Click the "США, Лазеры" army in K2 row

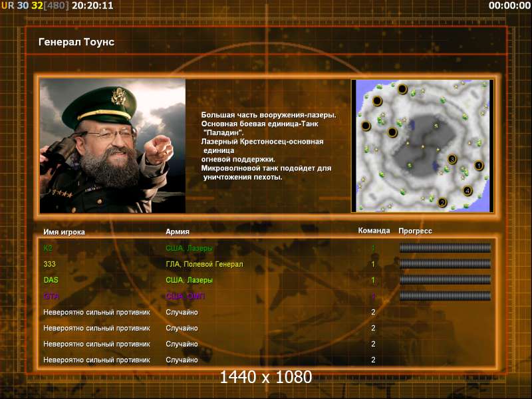[189, 248]
